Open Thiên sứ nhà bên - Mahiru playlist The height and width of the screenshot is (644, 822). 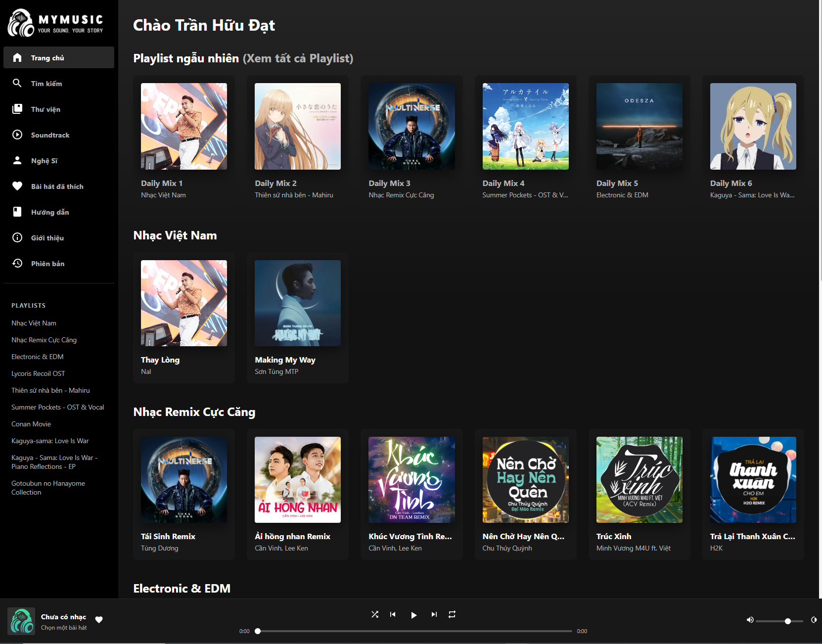click(x=50, y=390)
